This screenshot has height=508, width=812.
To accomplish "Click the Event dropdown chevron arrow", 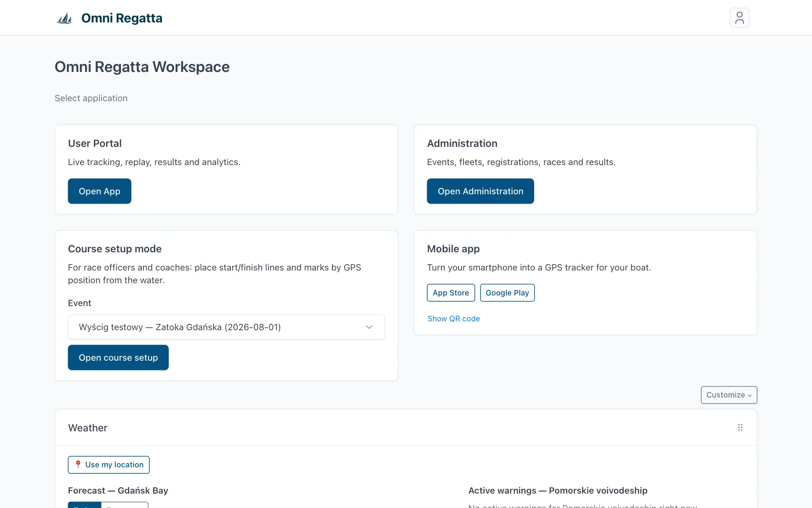I will pyautogui.click(x=369, y=327).
